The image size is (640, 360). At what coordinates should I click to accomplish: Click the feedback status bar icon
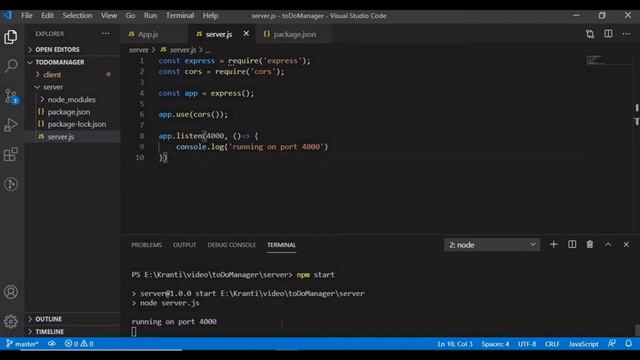click(x=611, y=344)
